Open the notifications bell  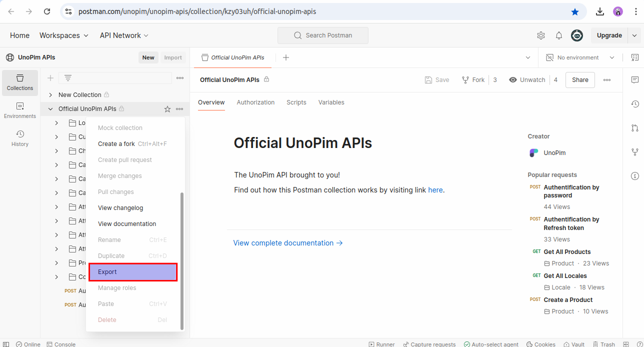559,35
